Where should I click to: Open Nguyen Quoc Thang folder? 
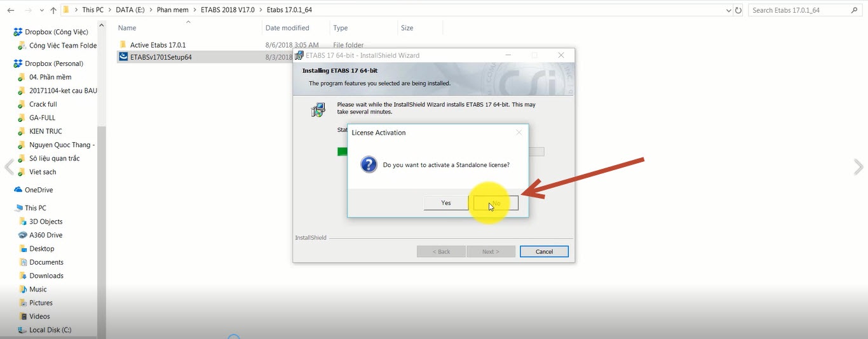click(62, 145)
